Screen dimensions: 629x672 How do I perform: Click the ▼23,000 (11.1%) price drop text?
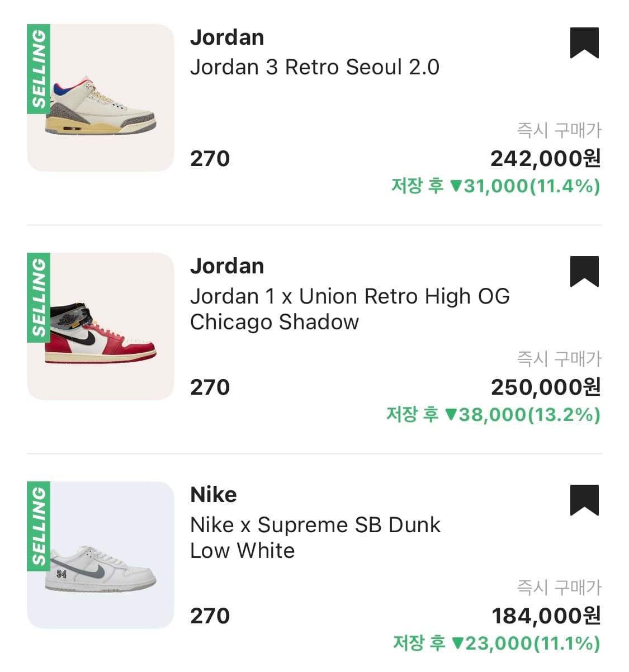pyautogui.click(x=496, y=643)
